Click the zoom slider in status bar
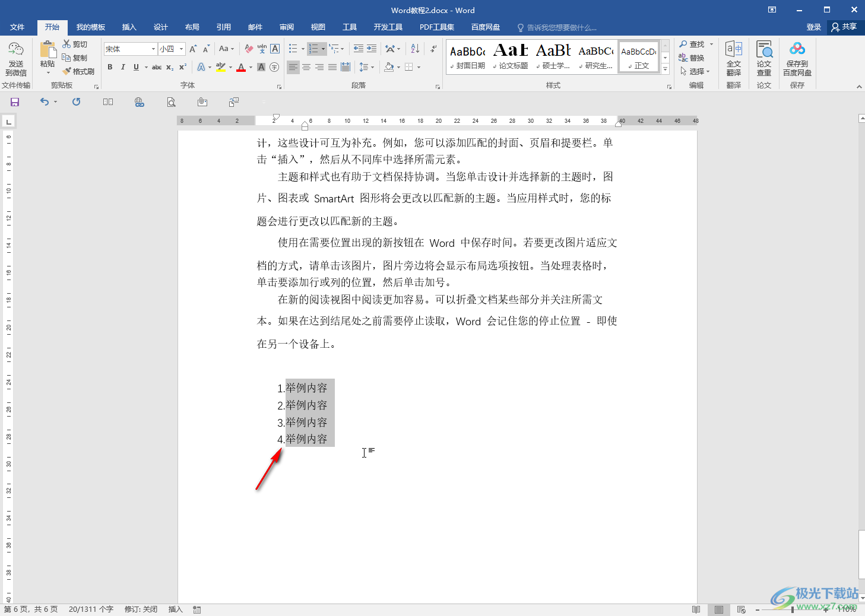Viewport: 865px width, 616px height. (792, 609)
